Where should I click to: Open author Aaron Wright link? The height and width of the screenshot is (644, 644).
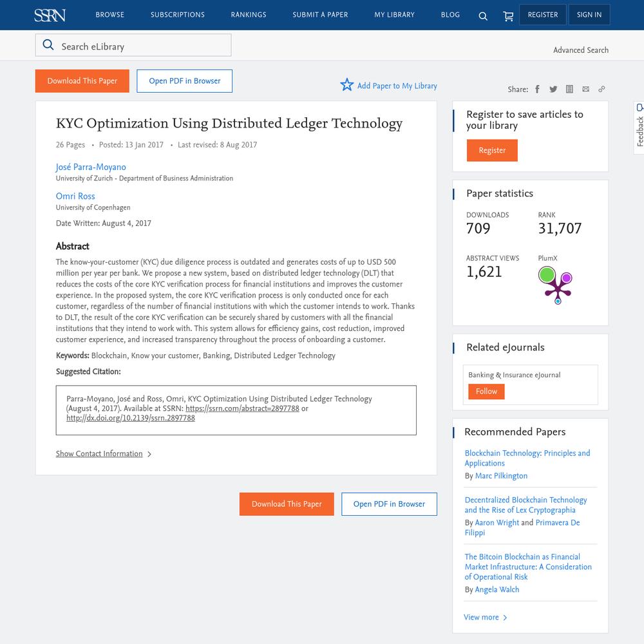(x=497, y=523)
